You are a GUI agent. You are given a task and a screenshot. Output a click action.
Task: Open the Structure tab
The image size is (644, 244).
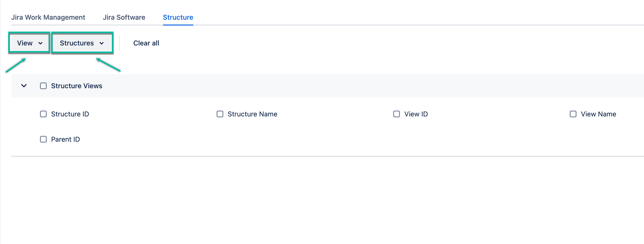(x=178, y=17)
